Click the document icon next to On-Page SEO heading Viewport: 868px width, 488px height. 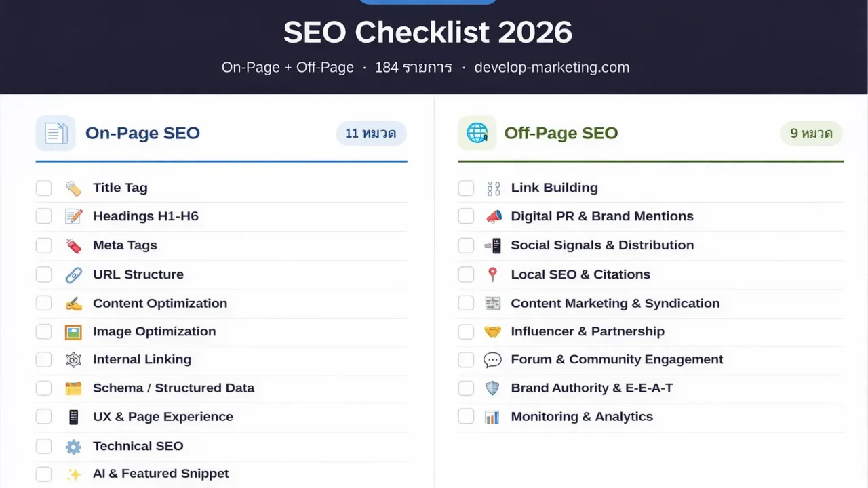click(56, 133)
